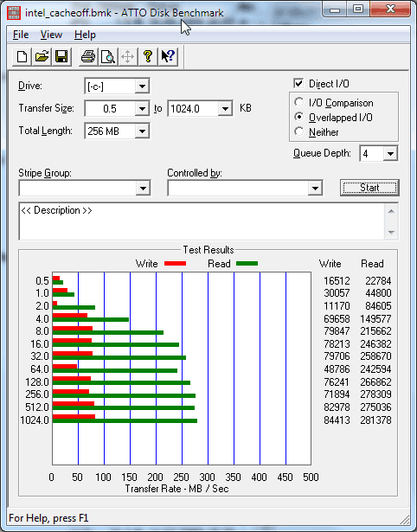Expand the Controlled by dropdown
Screen dimensions: 417x532
[x=315, y=189]
